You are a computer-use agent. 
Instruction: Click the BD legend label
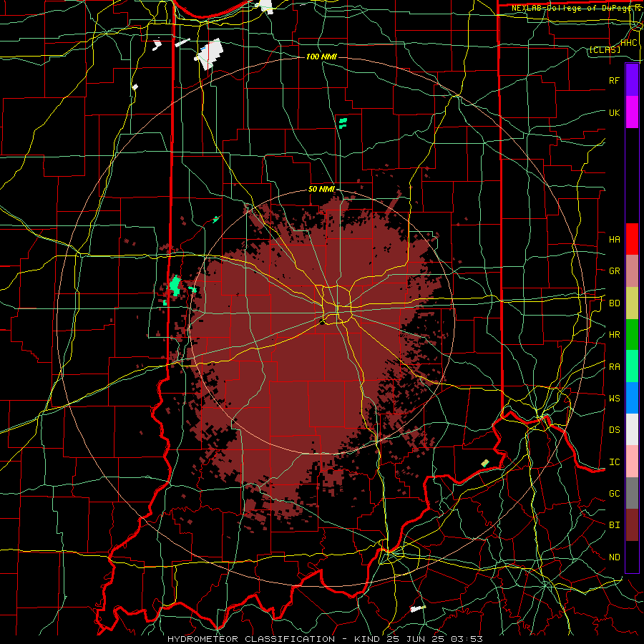coord(614,303)
